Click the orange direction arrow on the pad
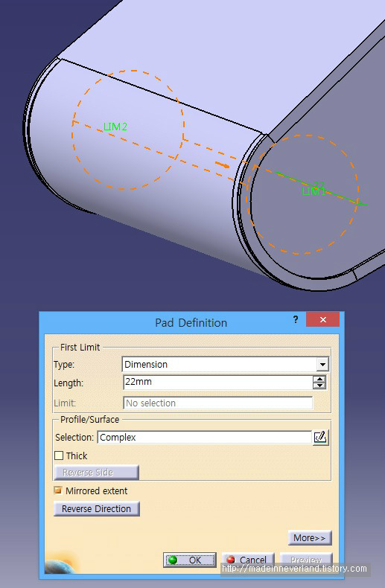385x588 pixels. [x=223, y=164]
